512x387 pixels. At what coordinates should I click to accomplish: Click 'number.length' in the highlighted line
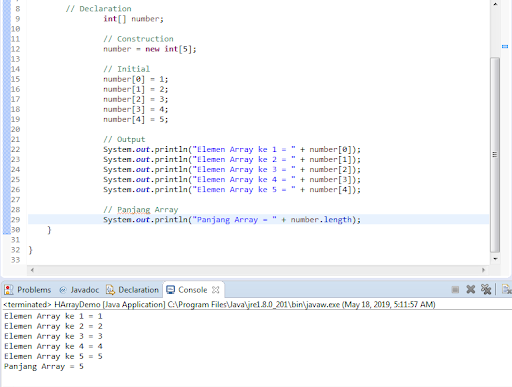click(321, 220)
